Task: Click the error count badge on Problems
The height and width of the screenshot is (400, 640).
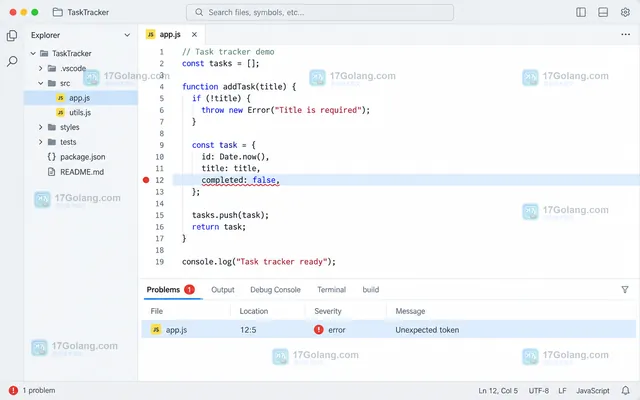Action: pyautogui.click(x=189, y=289)
